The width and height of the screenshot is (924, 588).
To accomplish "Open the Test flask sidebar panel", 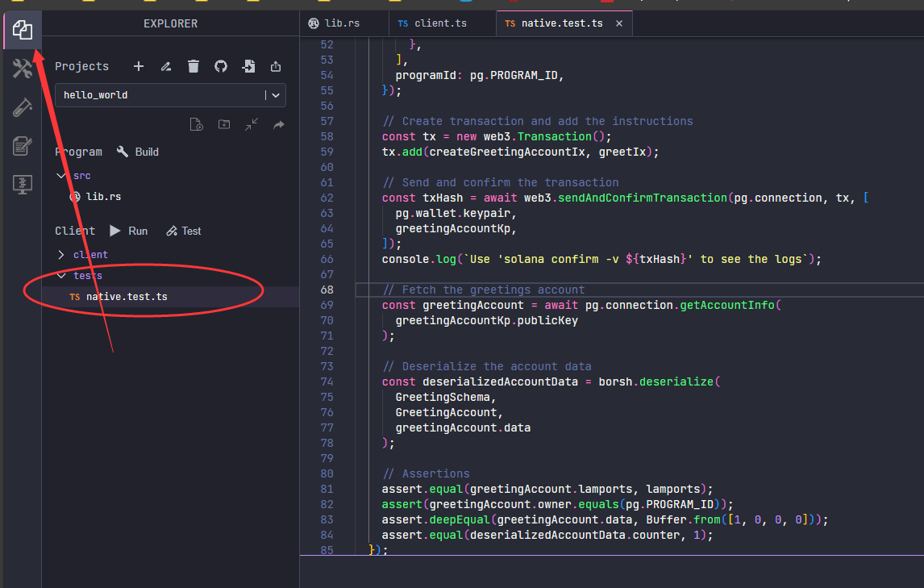I will [x=22, y=107].
